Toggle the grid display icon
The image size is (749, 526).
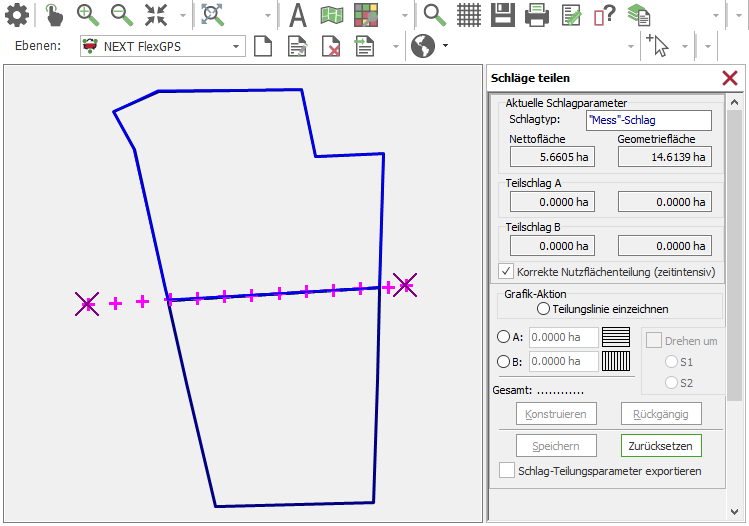[x=469, y=15]
